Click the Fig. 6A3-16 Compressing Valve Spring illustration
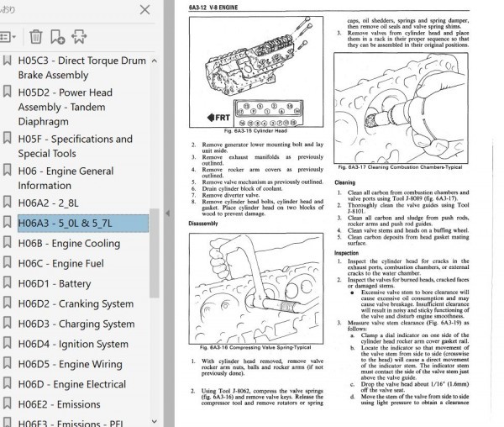The width and height of the screenshot is (504, 427). tap(256, 289)
